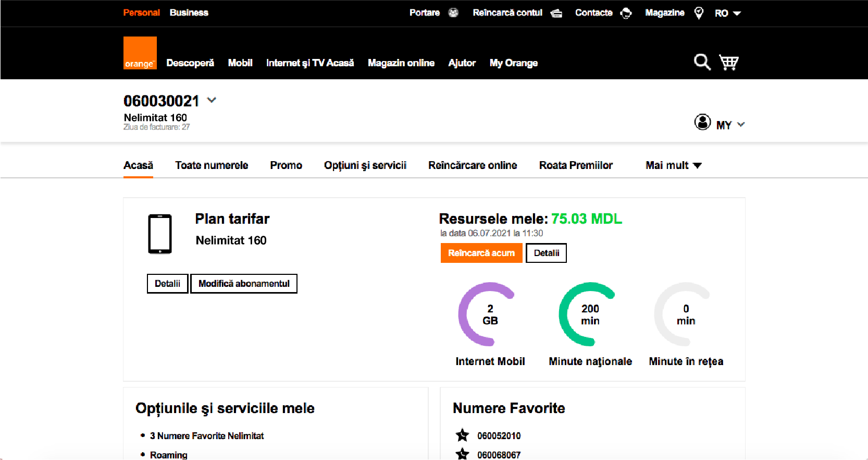Viewport: 868px width, 460px height.
Task: Click the Portare icon in top bar
Action: coord(453,13)
